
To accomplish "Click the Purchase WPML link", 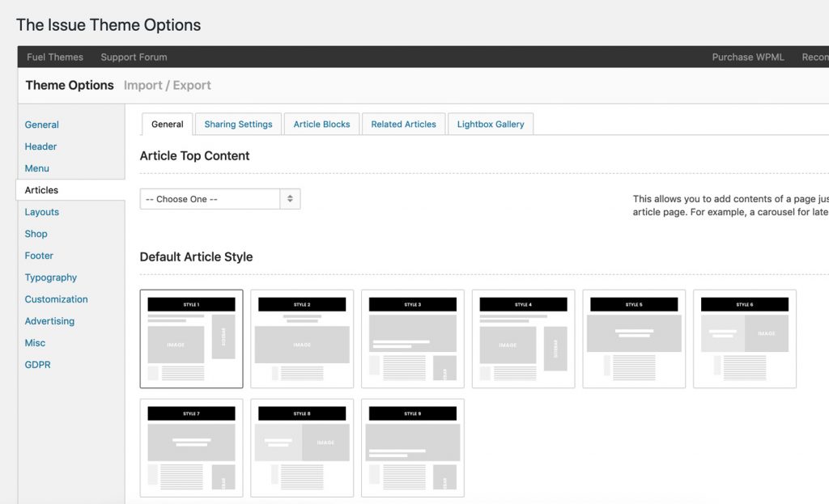I will point(748,57).
